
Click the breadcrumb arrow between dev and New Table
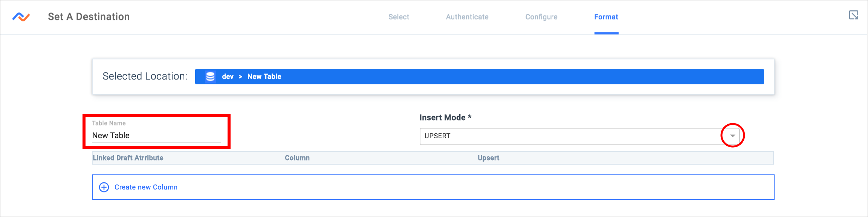point(240,76)
